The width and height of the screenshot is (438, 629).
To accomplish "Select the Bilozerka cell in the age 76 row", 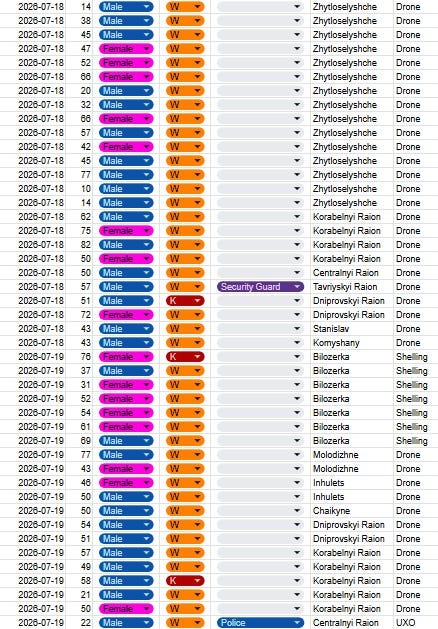I will pos(352,357).
